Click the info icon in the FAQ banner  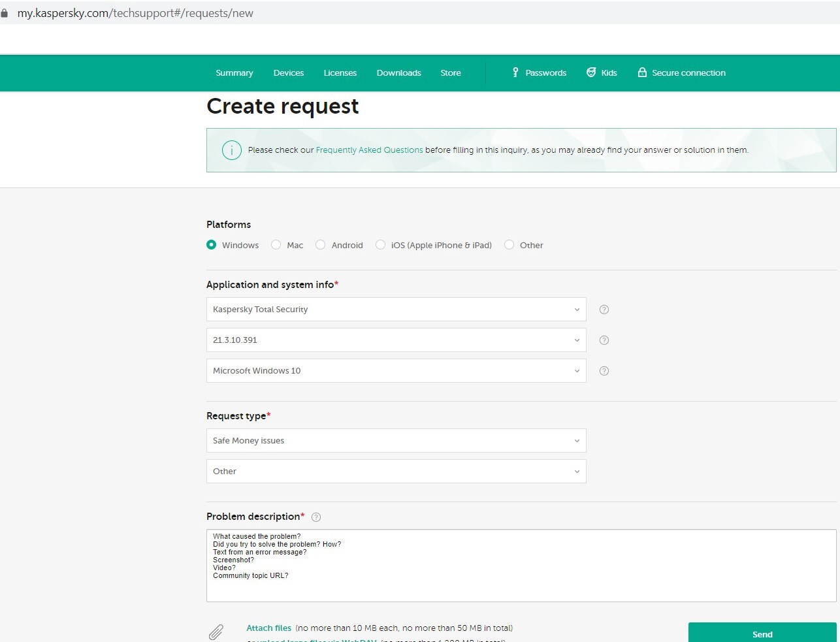point(232,150)
